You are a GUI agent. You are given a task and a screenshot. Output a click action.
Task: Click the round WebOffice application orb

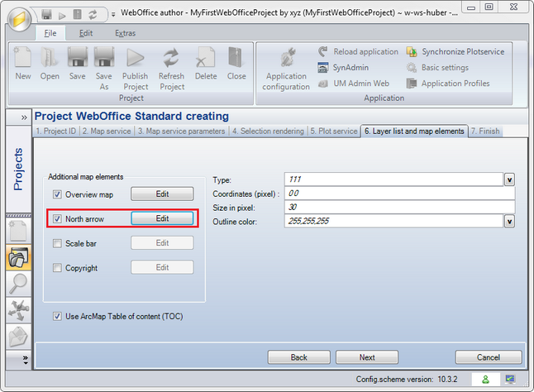19,19
